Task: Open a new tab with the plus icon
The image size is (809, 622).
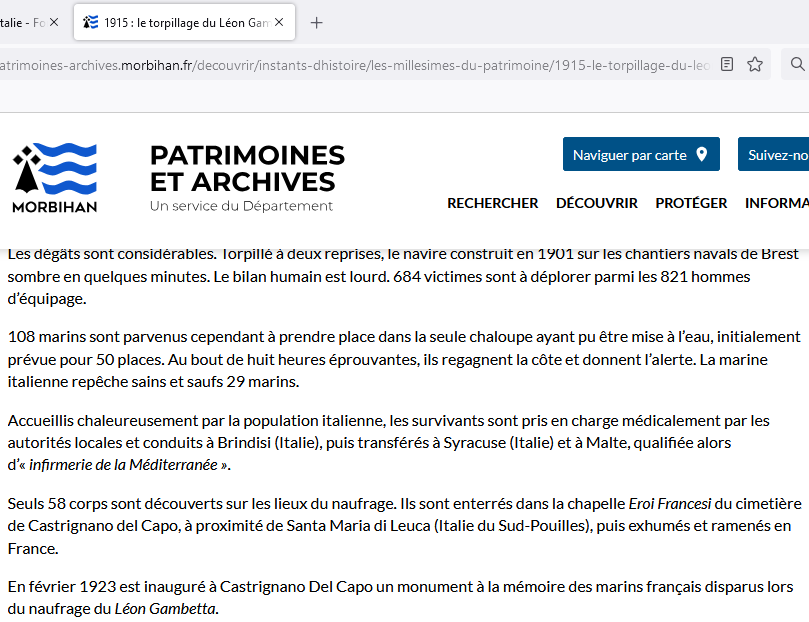Action: tap(316, 21)
